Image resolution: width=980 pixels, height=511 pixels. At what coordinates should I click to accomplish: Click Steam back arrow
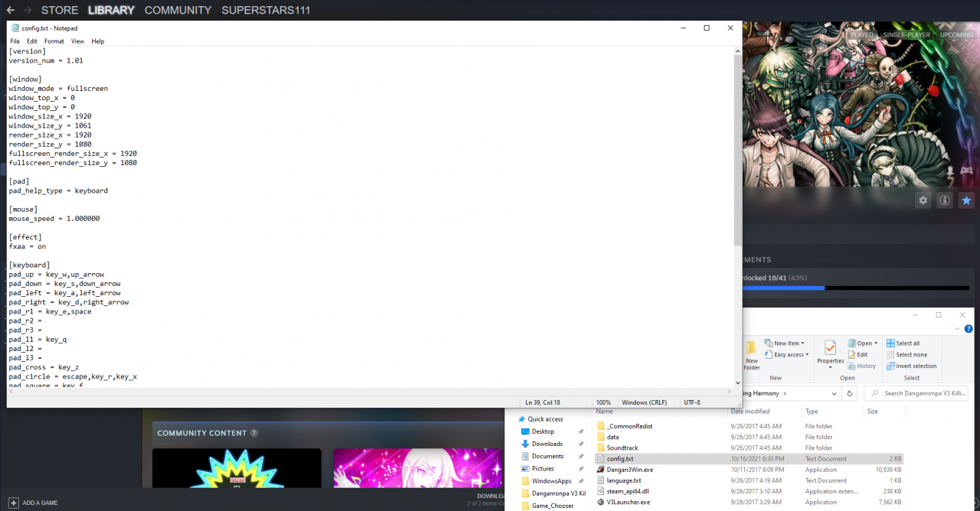coord(10,10)
